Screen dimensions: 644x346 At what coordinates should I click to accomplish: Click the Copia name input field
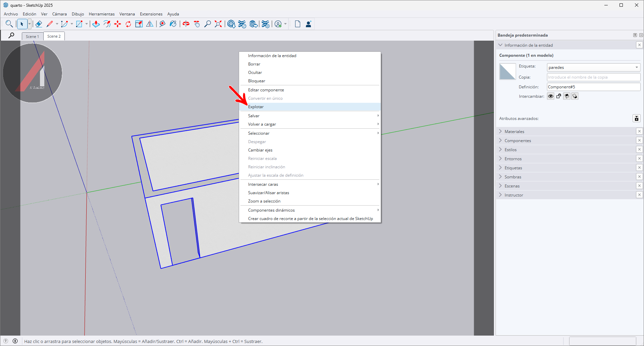(x=593, y=77)
